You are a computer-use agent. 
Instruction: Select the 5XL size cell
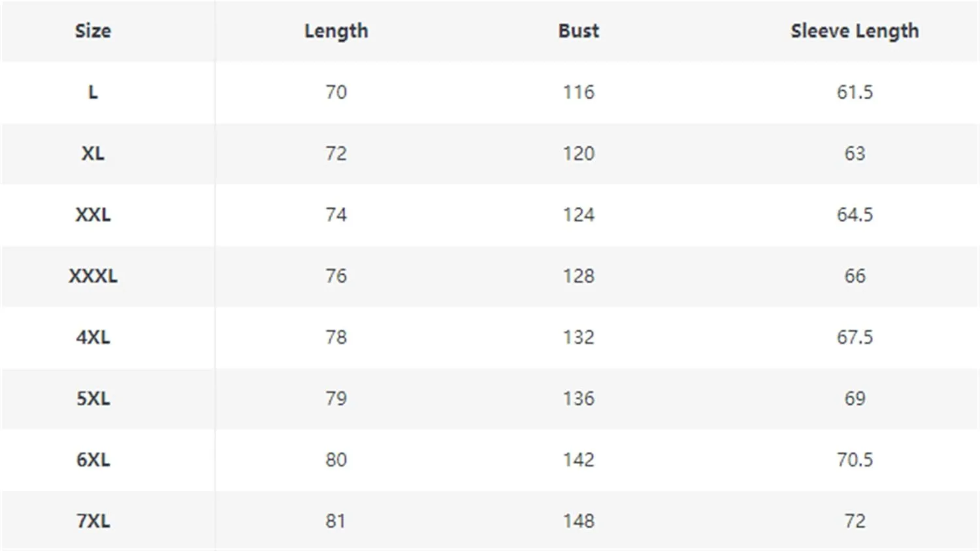pyautogui.click(x=93, y=399)
